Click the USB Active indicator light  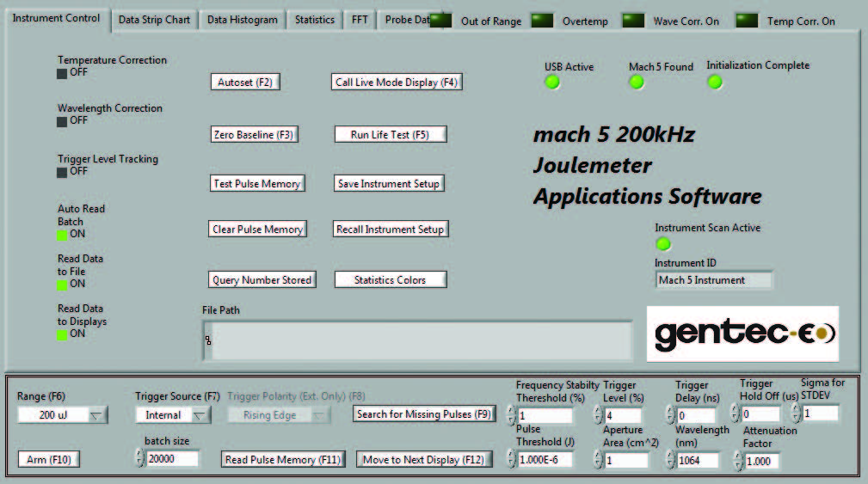[x=552, y=83]
